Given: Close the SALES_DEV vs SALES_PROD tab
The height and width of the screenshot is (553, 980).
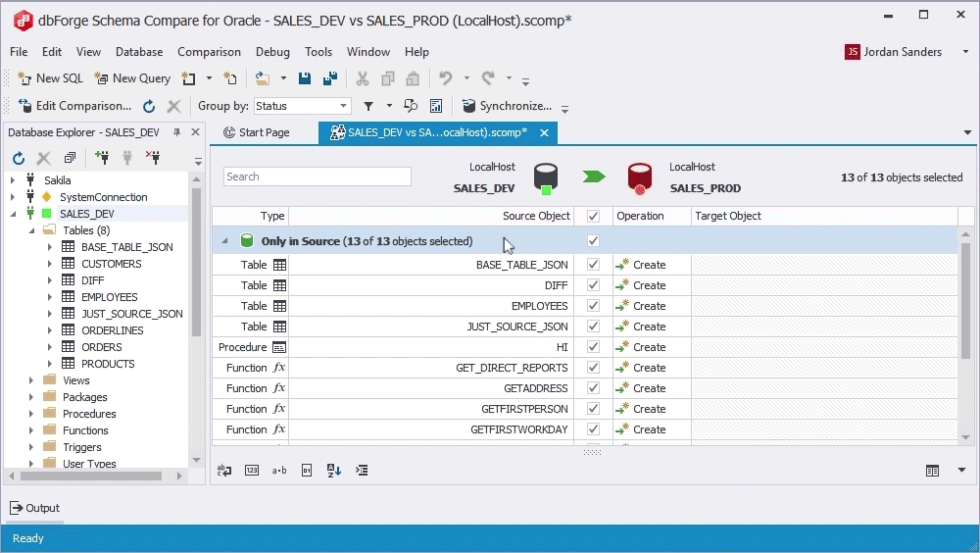Looking at the screenshot, I should 544,132.
